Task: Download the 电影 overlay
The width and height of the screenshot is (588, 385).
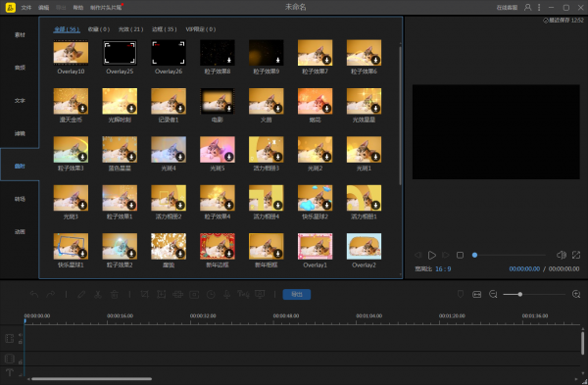Action: [x=228, y=109]
